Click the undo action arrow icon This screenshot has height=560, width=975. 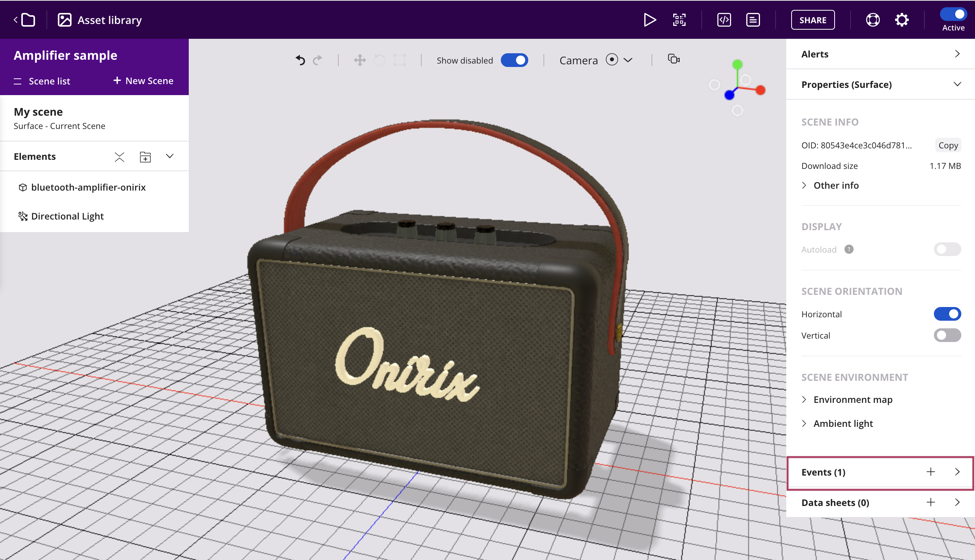click(300, 60)
